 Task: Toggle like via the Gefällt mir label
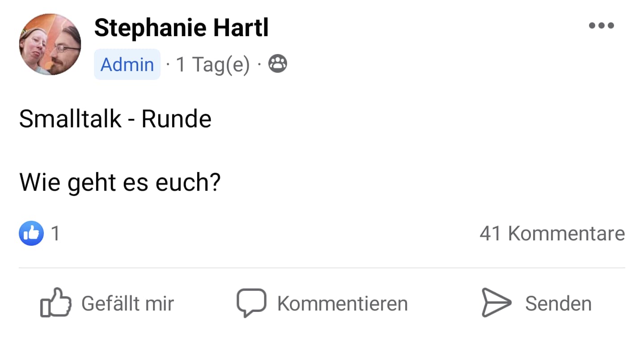127,304
